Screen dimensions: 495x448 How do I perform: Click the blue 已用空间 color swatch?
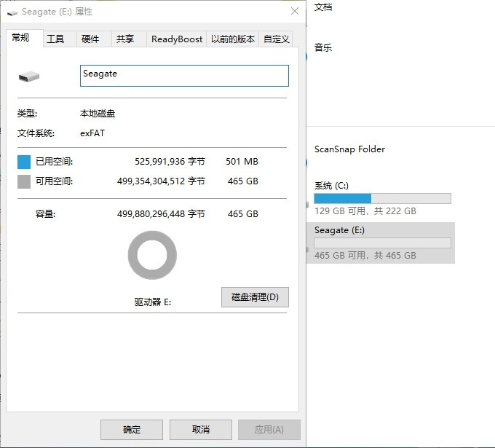(24, 162)
